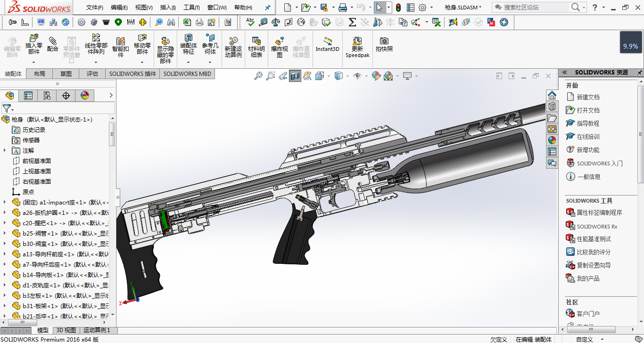Screen dimensions: 644x343
Task: Open the Display Style cube dropdown
Action: [x=348, y=76]
